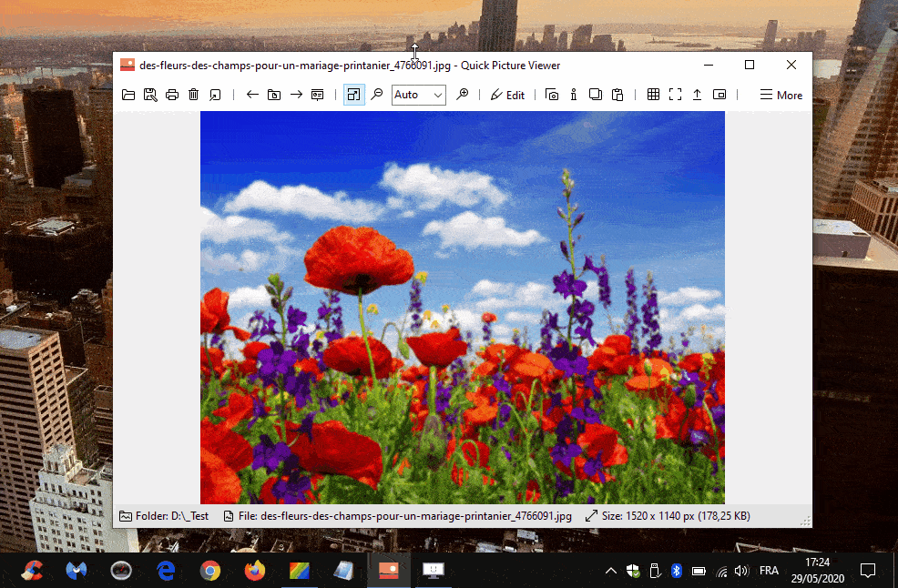This screenshot has height=588, width=898.
Task: Take a screenshot with camera icon
Action: (552, 95)
